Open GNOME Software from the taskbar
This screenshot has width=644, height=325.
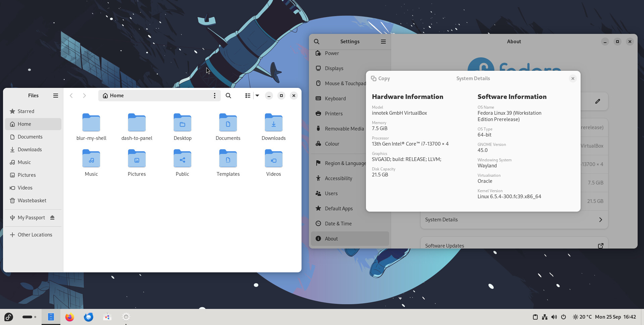point(107,317)
